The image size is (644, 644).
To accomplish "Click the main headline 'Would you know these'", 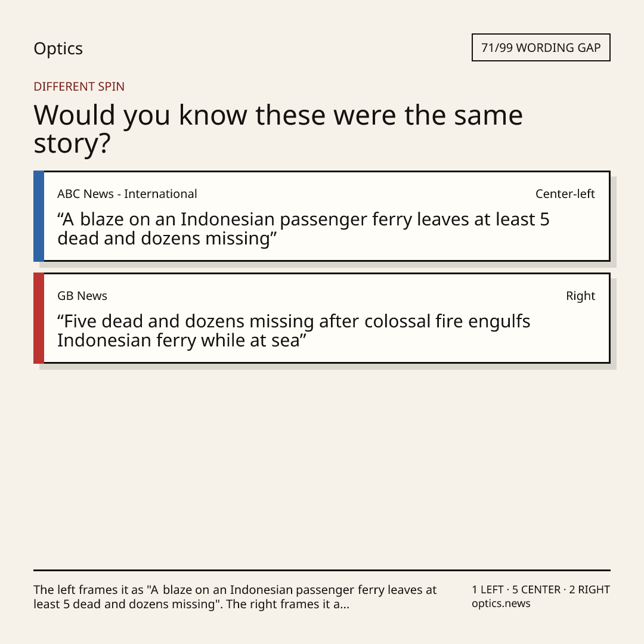I will coord(278,129).
